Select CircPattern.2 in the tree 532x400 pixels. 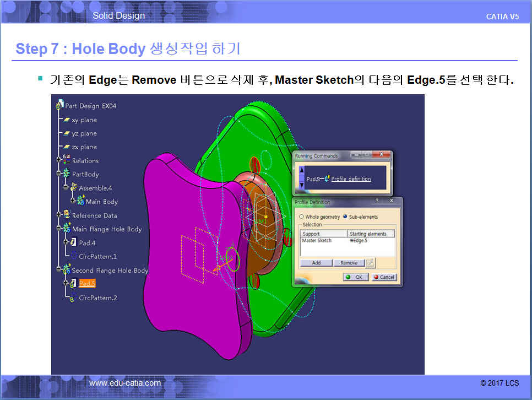click(97, 298)
